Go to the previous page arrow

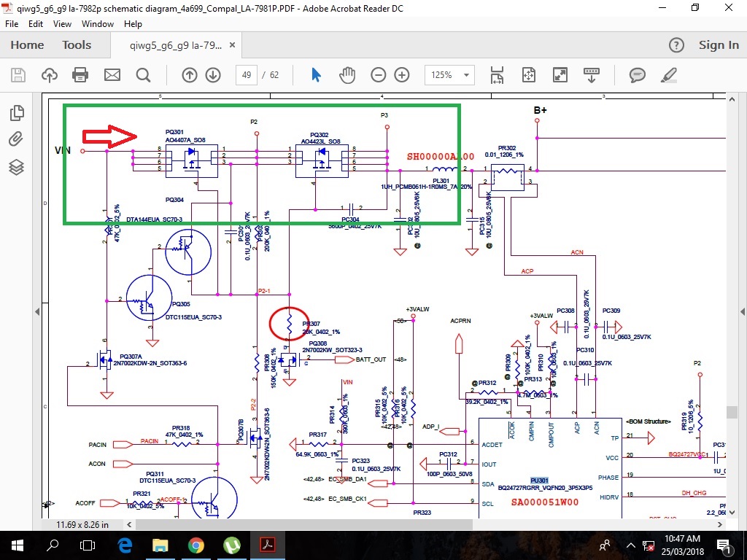(190, 75)
